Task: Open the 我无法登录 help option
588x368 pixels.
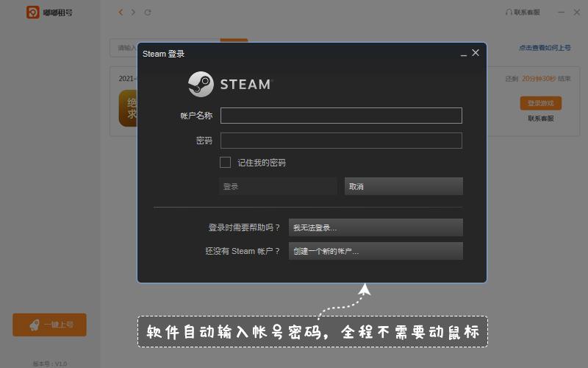Action: pos(376,227)
